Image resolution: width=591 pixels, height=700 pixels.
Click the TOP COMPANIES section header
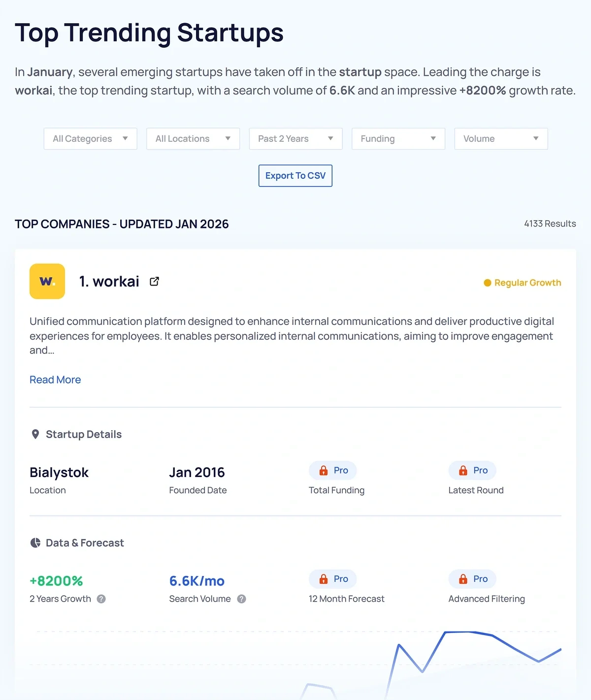122,224
